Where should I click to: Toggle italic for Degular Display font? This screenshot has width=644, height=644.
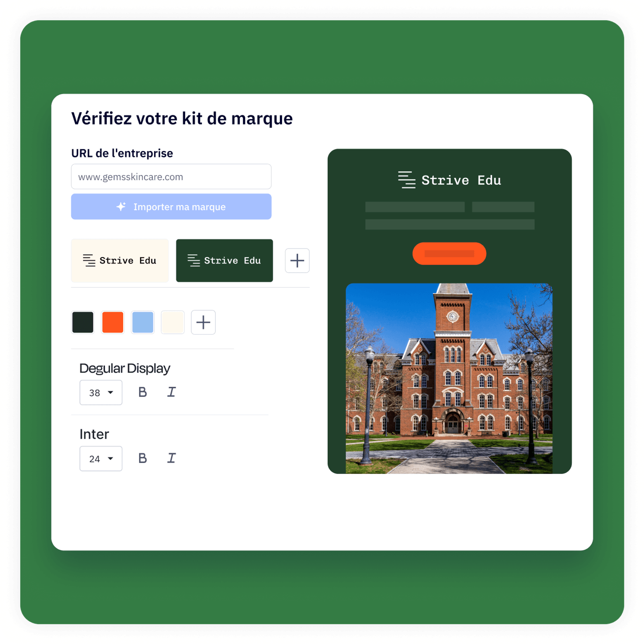[171, 392]
